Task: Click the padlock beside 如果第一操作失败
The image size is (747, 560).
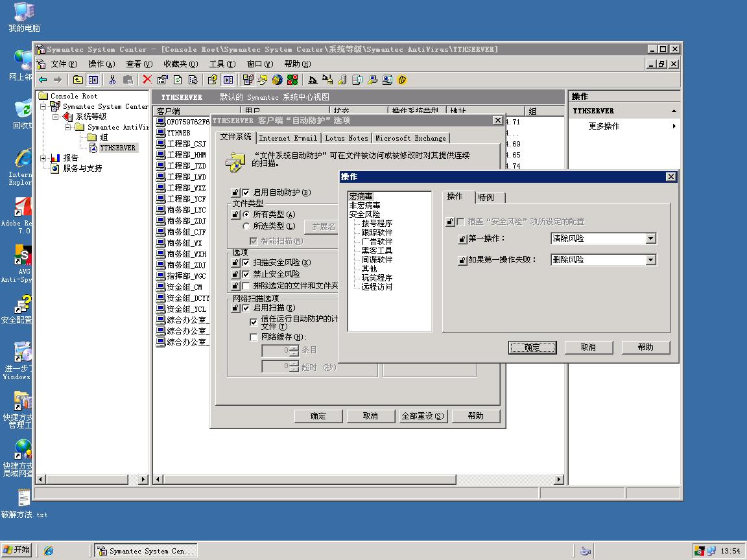Action: point(462,261)
